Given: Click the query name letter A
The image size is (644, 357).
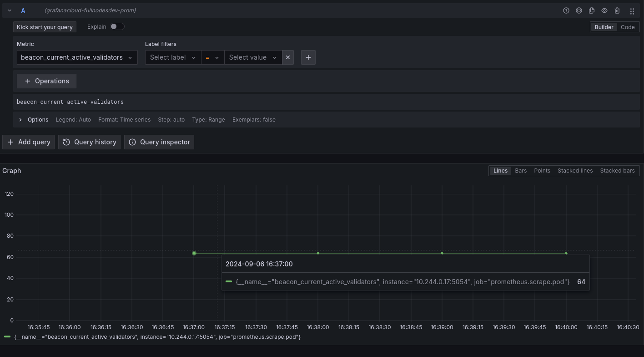Looking at the screenshot, I should click(x=23, y=10).
